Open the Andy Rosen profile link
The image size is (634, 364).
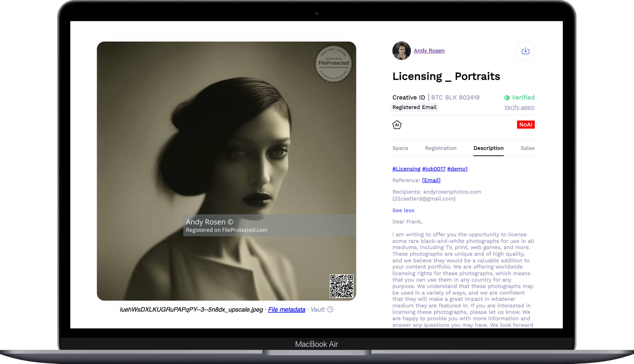(x=429, y=51)
